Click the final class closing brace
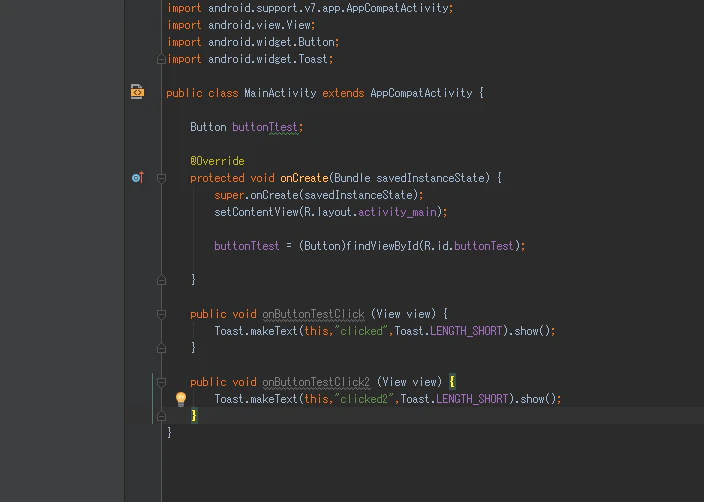This screenshot has height=502, width=704. point(169,432)
